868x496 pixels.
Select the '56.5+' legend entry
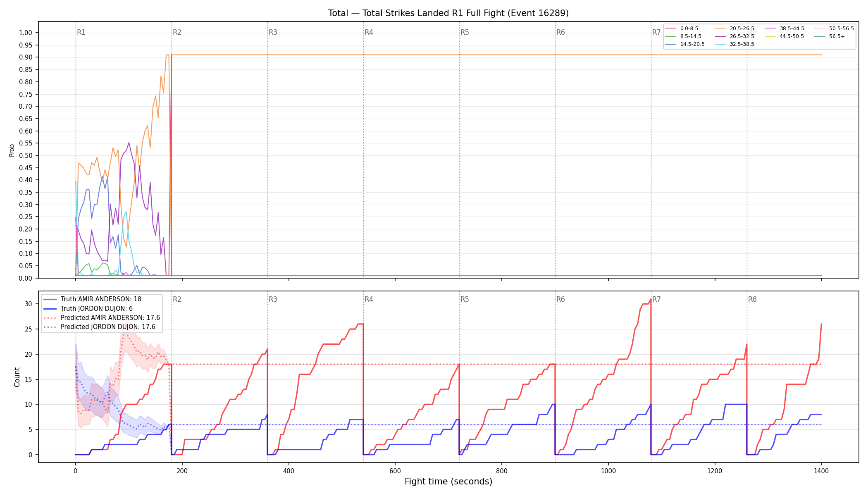(x=830, y=36)
